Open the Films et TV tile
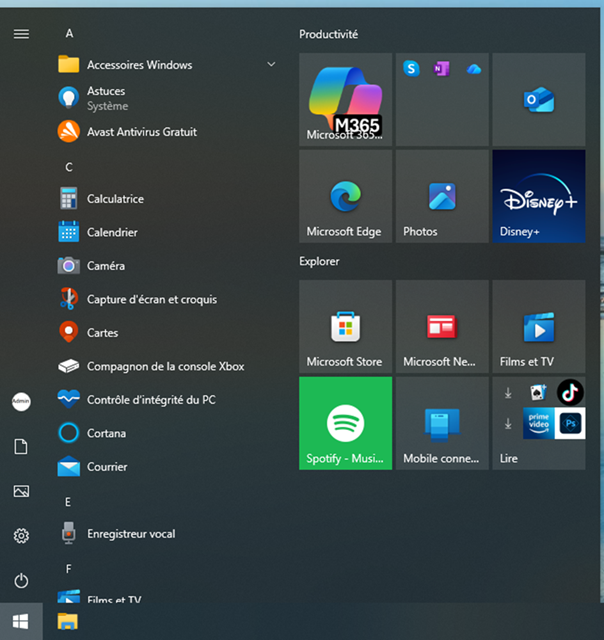Viewport: 604px width, 640px height. [539, 327]
